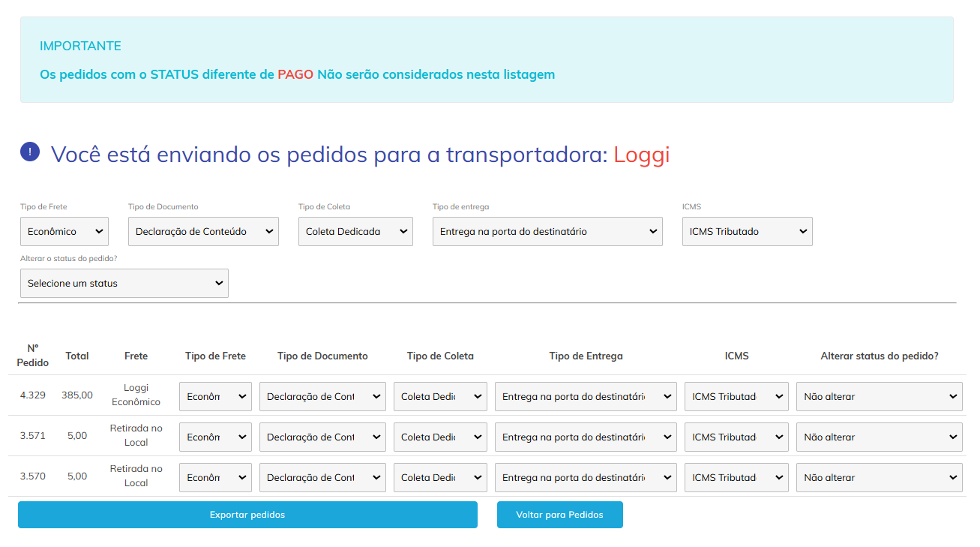Change Tipo de Coleta for order 4.329

(440, 396)
